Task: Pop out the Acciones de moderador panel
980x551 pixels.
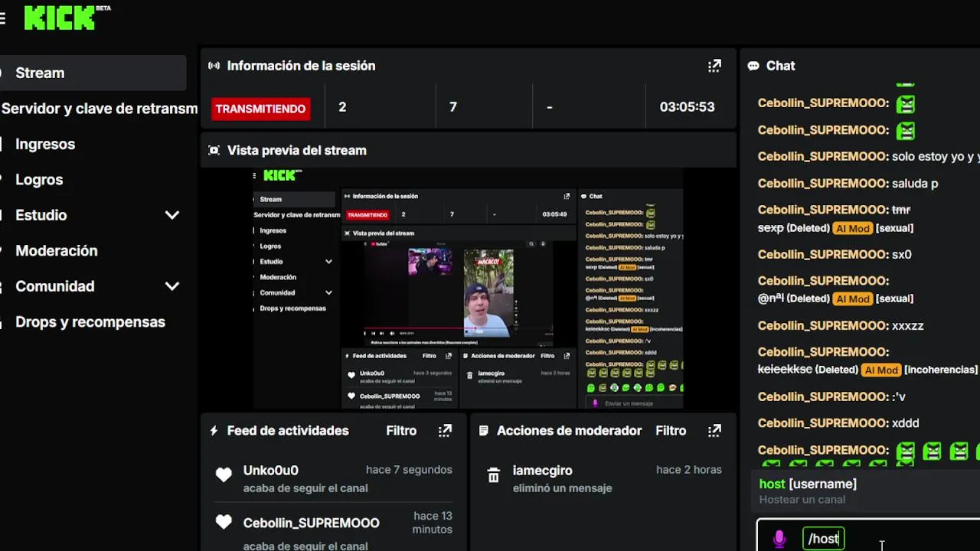Action: [714, 431]
